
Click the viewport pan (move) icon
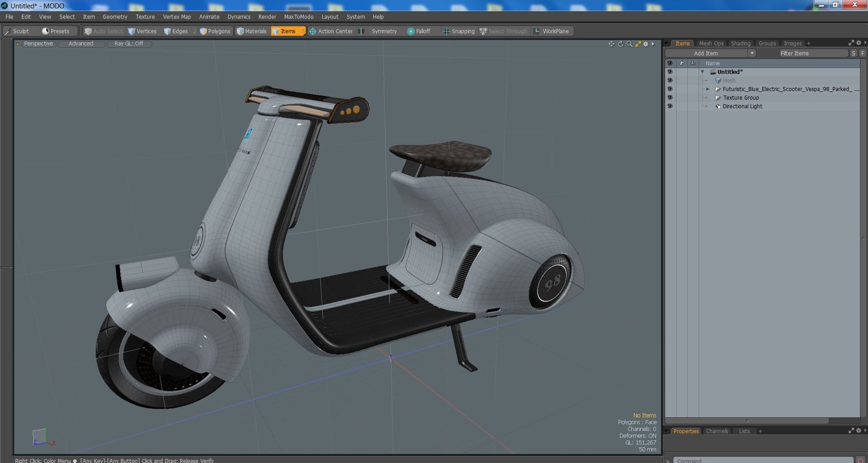pyautogui.click(x=611, y=44)
